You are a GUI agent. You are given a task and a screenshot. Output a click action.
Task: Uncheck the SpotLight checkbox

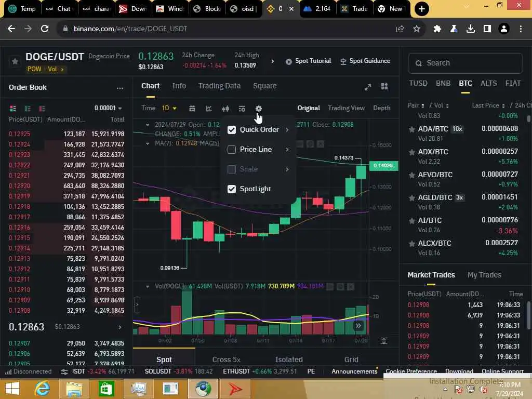tap(232, 189)
